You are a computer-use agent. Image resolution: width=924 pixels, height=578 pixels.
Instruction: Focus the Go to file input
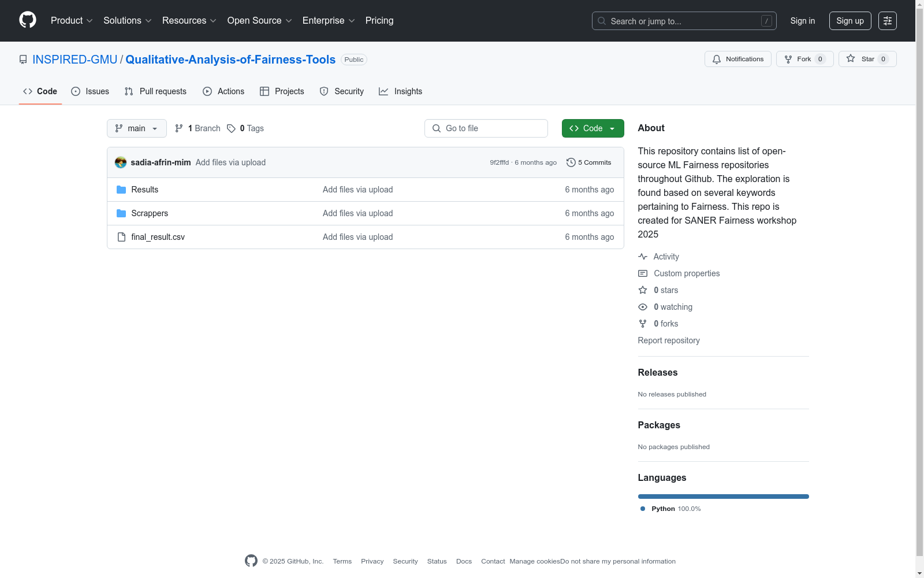486,128
